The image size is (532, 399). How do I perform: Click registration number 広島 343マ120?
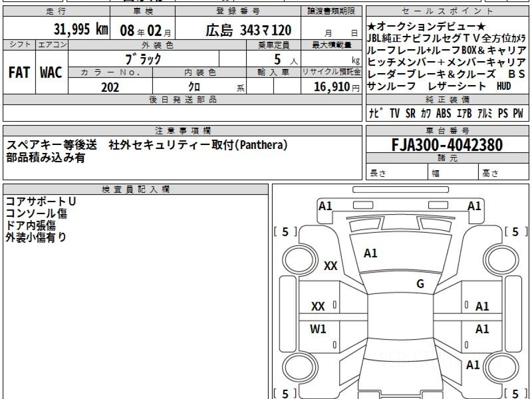(x=248, y=30)
